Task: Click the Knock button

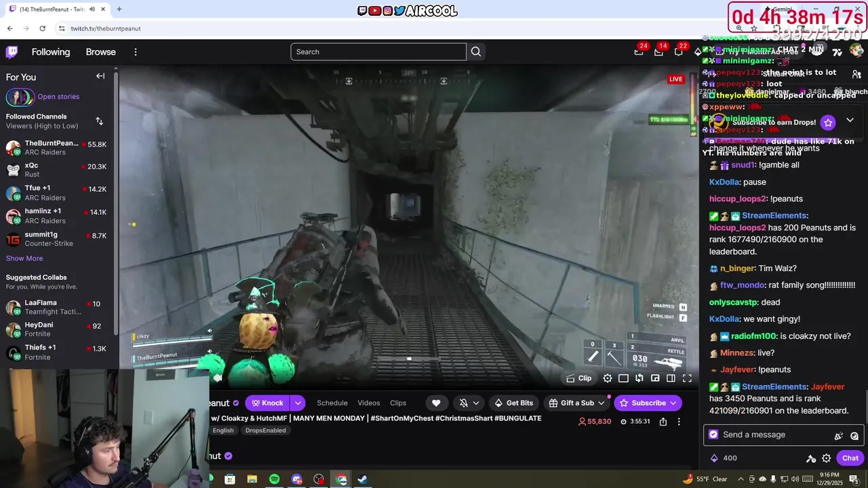Action: click(267, 403)
